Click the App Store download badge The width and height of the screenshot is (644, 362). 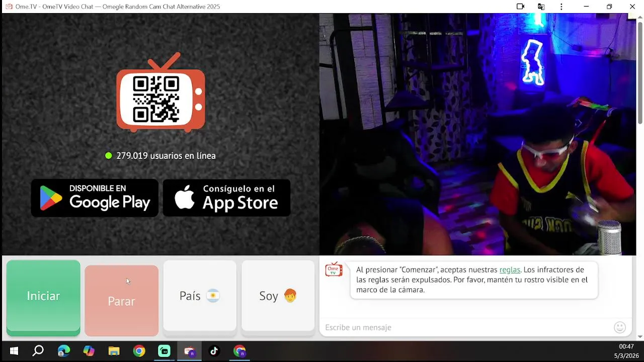(x=226, y=198)
